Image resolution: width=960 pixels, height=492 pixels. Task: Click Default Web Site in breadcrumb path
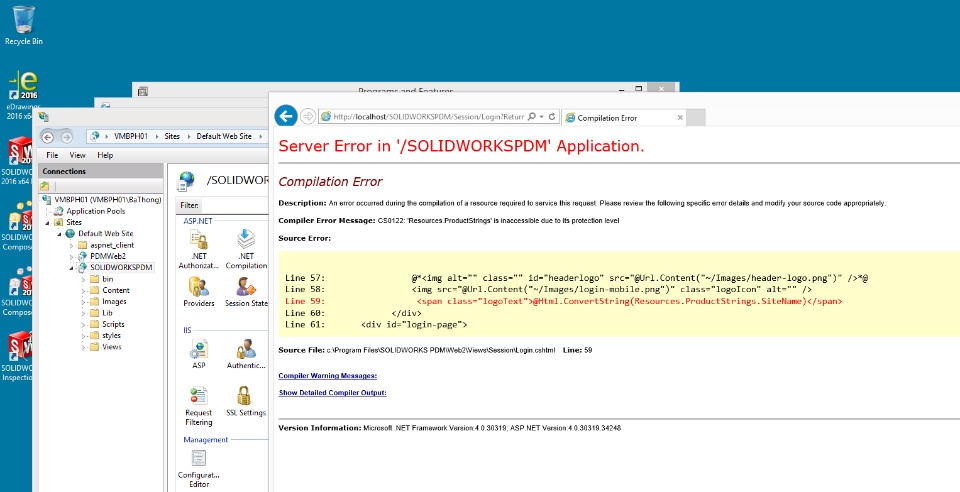click(223, 136)
